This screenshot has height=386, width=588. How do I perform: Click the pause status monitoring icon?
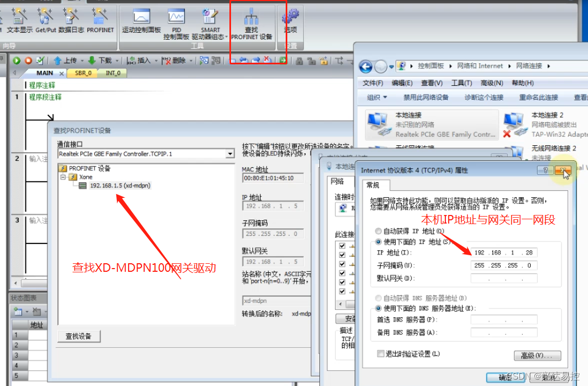[216, 61]
